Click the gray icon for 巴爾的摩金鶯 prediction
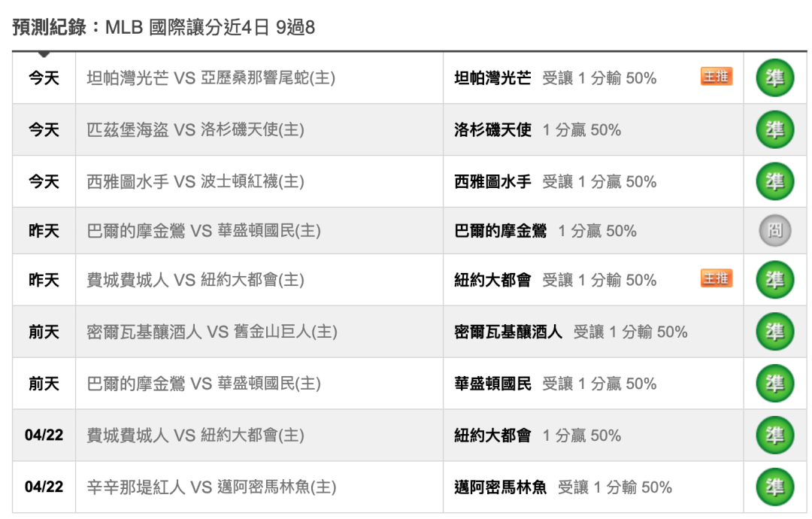Screen dimensions: 812x519 tap(774, 230)
